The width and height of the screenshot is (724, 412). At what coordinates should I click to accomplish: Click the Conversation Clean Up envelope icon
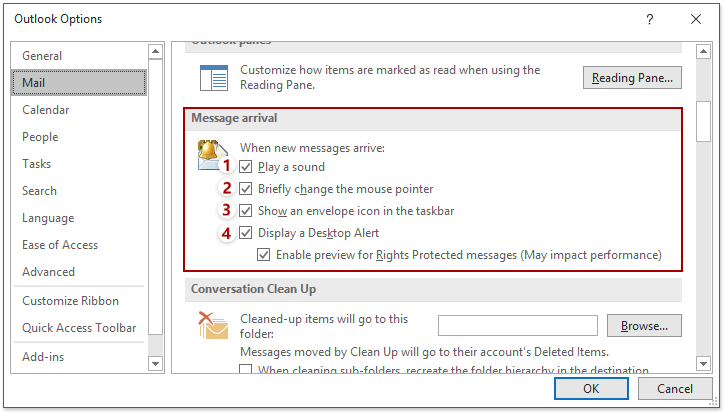213,325
